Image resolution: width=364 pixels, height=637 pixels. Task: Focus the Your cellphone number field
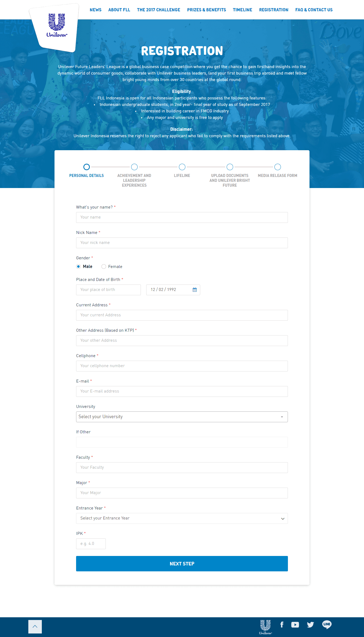182,366
